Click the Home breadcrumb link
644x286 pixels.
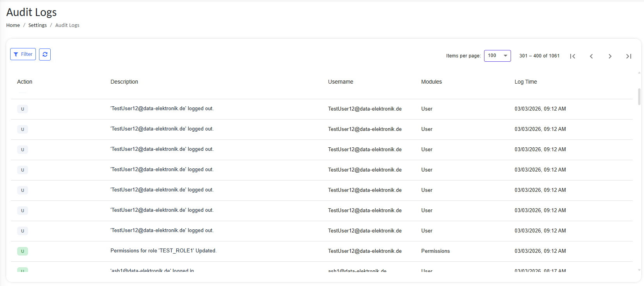click(13, 25)
